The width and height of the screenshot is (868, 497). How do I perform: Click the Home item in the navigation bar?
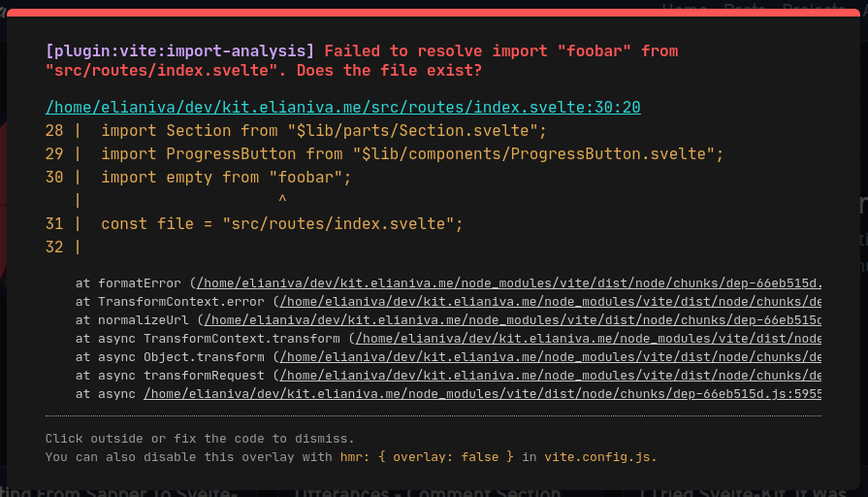(x=684, y=9)
